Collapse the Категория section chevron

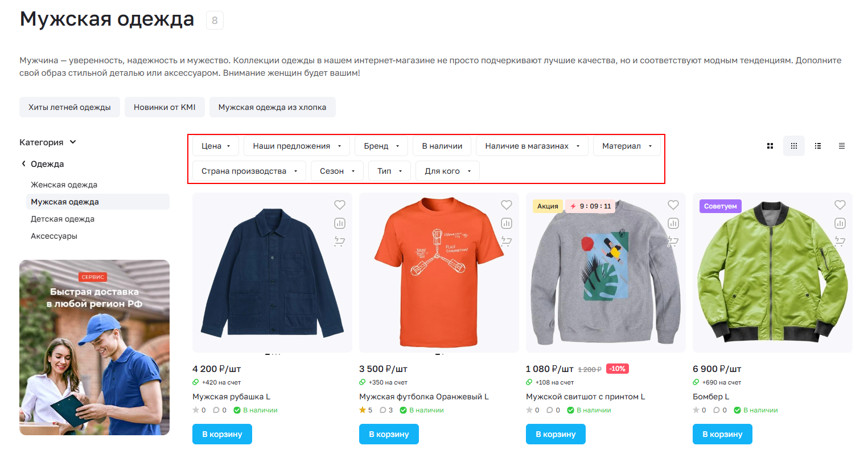point(73,142)
